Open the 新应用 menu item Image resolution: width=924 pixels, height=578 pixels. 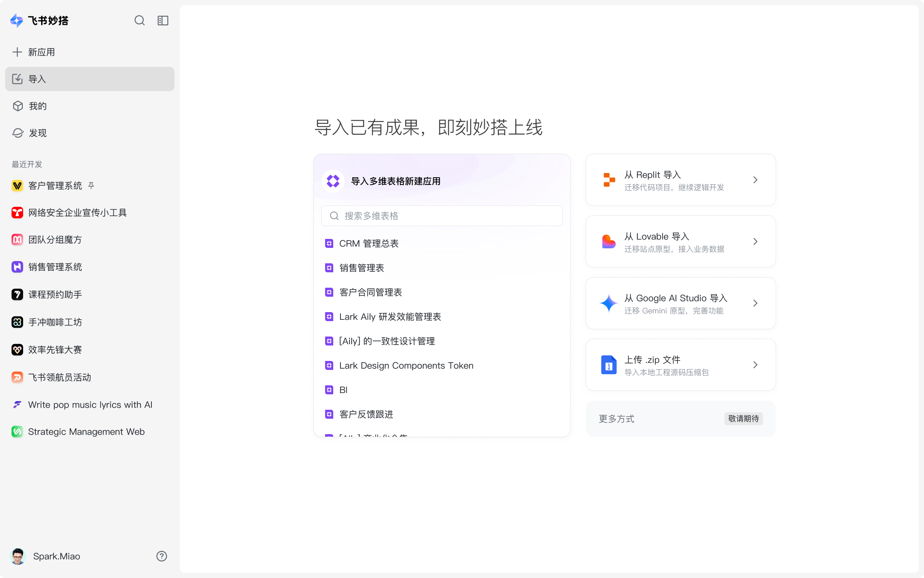pos(41,52)
